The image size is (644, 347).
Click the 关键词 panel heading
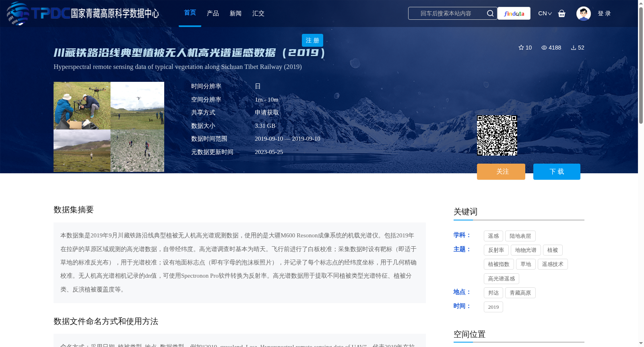(465, 212)
